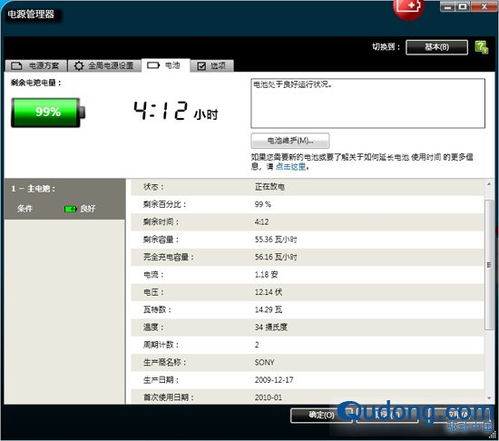Click the scrollbar up arrow in battery details
This screenshot has width=499, height=441.
click(489, 184)
